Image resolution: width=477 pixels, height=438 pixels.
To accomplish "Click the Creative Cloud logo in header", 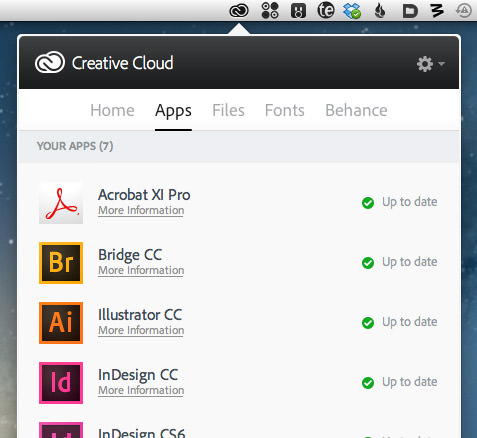I will (x=50, y=62).
